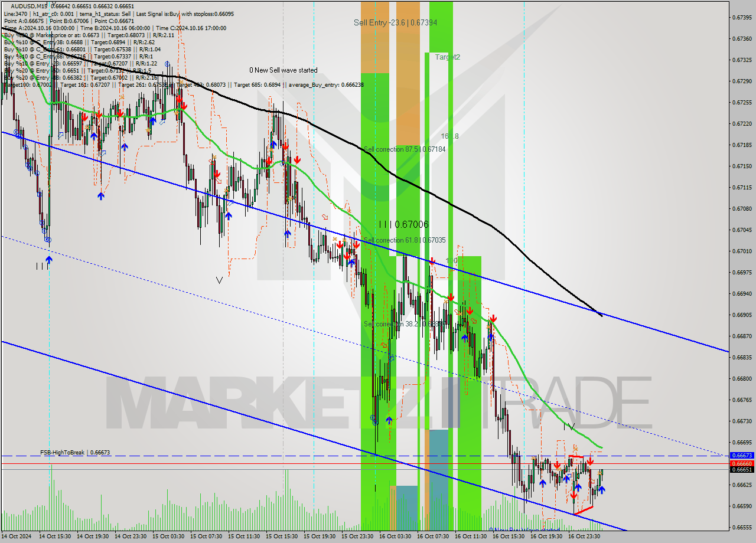Select the line with Target:0.67207 R/R:1.22
This screenshot has width=756, height=543.
tap(80, 63)
